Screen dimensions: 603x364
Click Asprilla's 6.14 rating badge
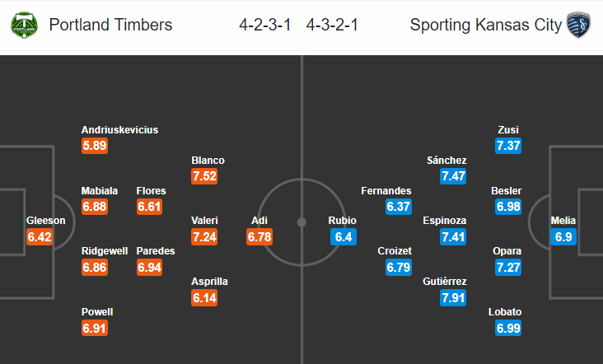204,298
